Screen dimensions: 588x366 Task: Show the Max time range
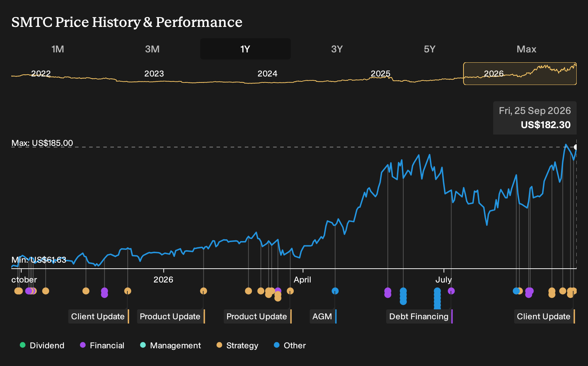point(526,49)
